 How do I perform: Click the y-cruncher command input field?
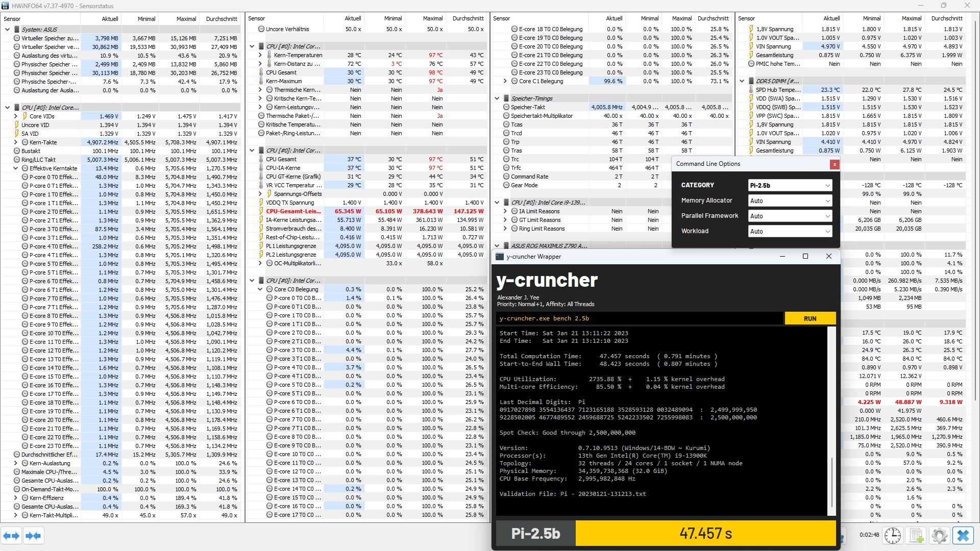[639, 318]
